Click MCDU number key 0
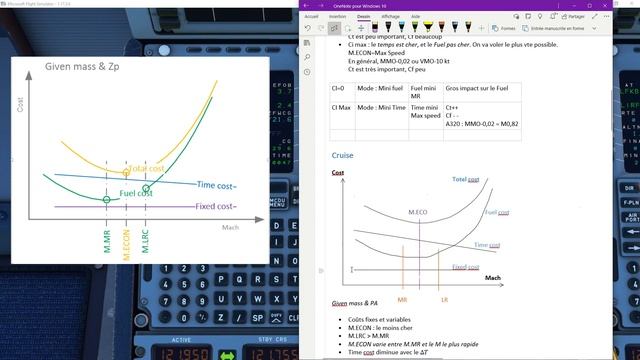 [184, 318]
